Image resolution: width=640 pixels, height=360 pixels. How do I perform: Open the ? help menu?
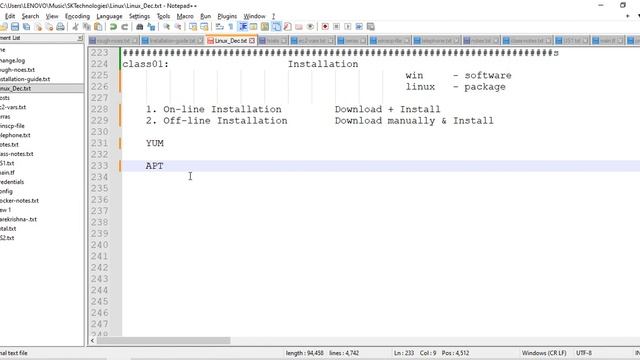tap(273, 16)
